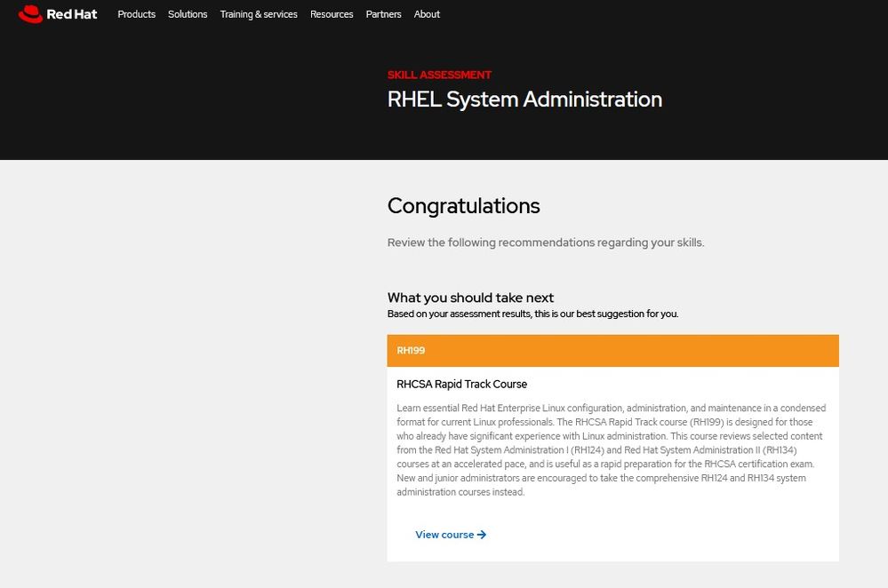The width and height of the screenshot is (888, 588).
Task: Open the Solutions menu
Action: [x=188, y=14]
